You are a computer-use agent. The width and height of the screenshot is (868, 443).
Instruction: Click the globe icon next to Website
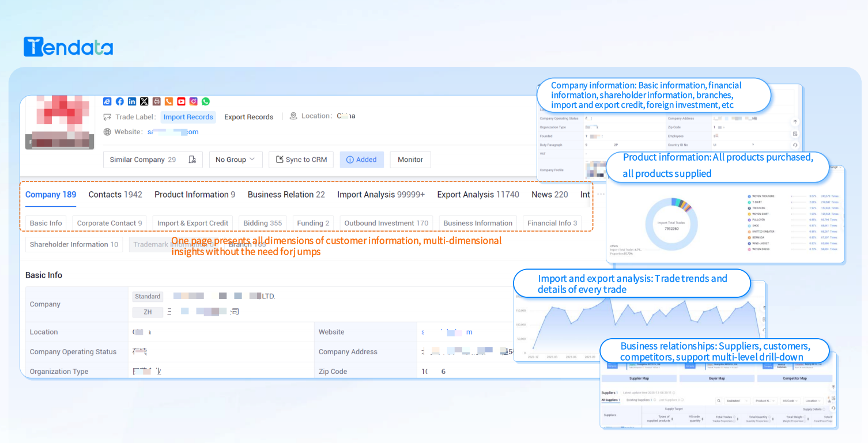coord(107,131)
